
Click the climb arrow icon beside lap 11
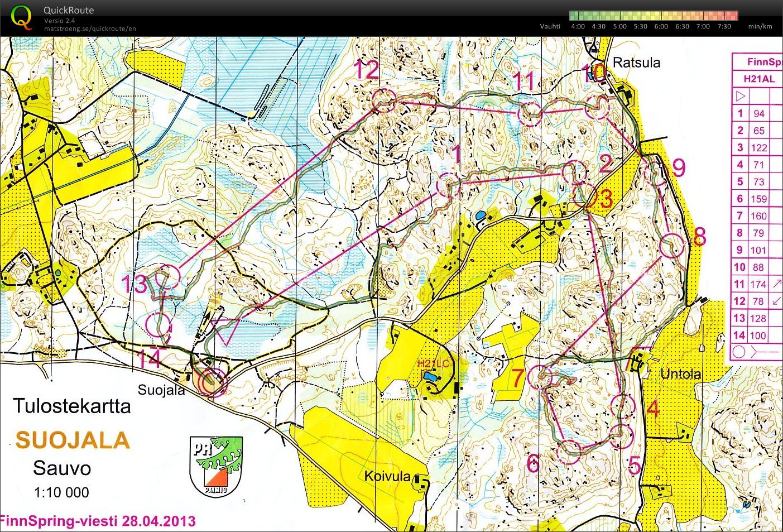click(776, 284)
